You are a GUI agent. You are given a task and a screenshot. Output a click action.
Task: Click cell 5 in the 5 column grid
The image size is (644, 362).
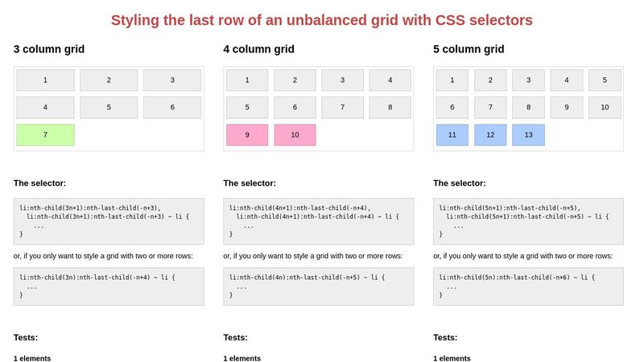click(605, 80)
